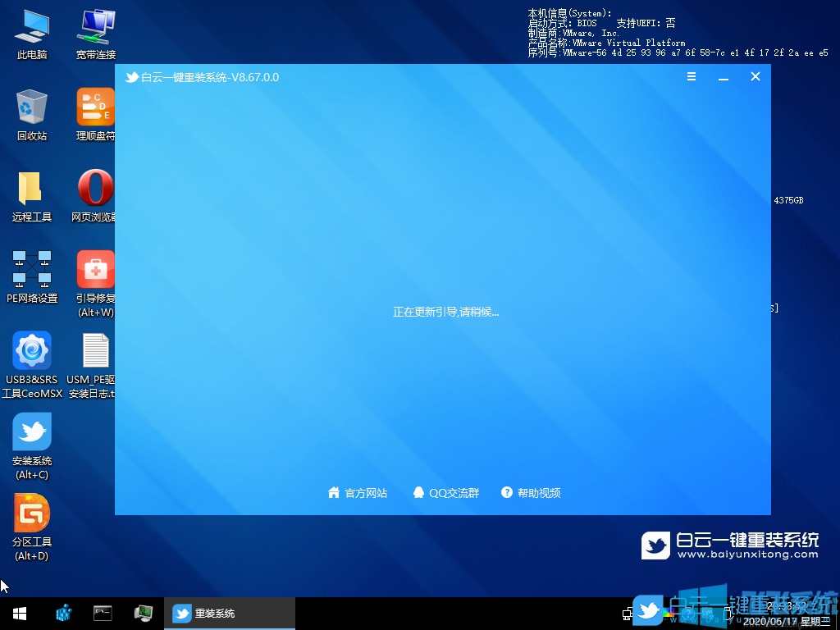Join the QQ交流群 chat group
This screenshot has width=840, height=630.
pyautogui.click(x=445, y=493)
